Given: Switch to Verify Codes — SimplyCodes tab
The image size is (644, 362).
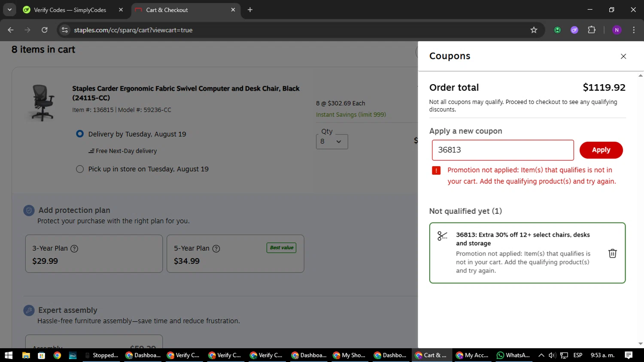Looking at the screenshot, I should tap(70, 10).
